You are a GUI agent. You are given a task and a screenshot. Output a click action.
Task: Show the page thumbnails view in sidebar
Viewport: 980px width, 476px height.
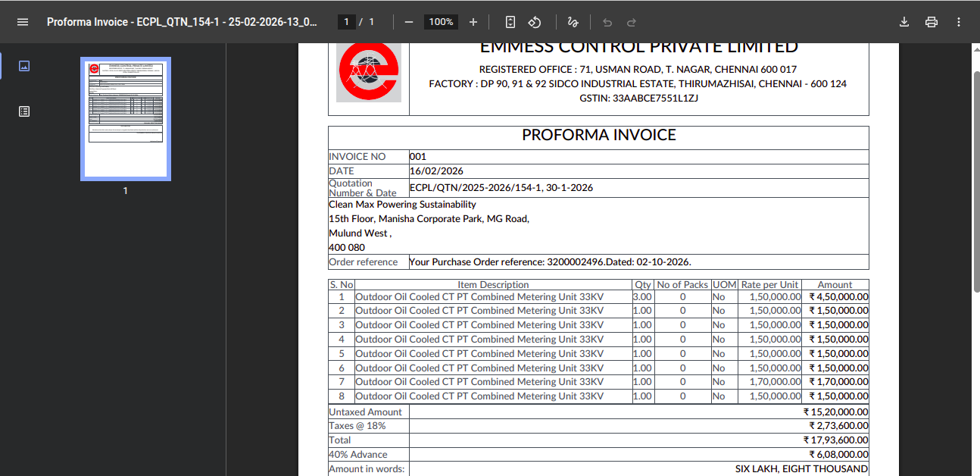pos(24,66)
